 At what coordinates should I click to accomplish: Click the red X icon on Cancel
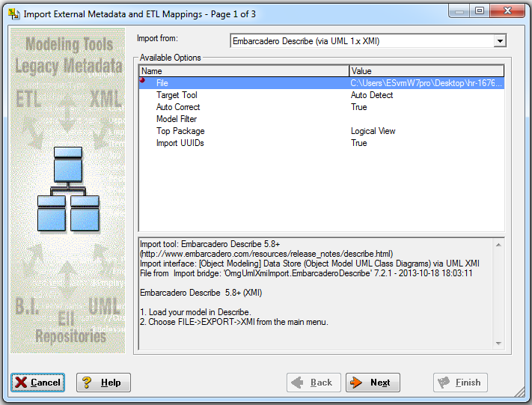(x=21, y=383)
